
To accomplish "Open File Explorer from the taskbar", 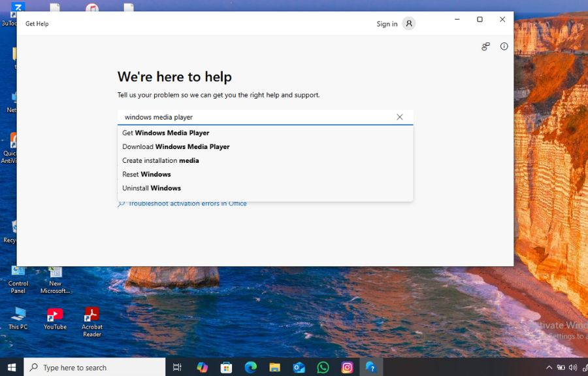I will [274, 367].
